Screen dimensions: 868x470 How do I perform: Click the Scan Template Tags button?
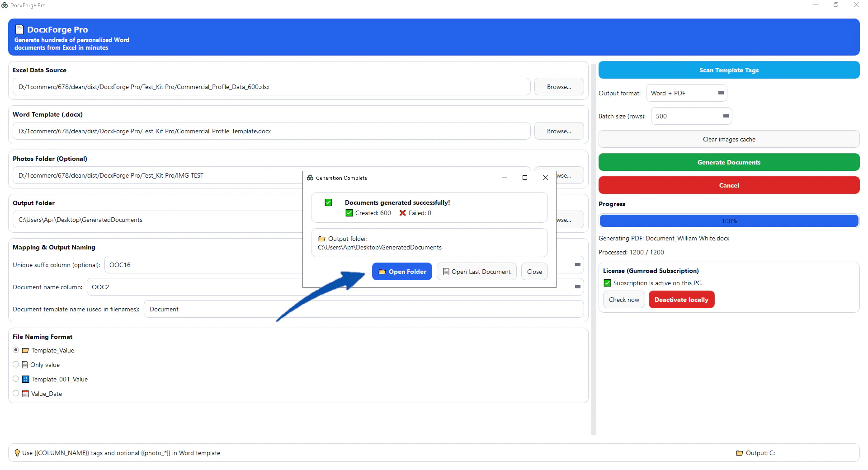[729, 70]
